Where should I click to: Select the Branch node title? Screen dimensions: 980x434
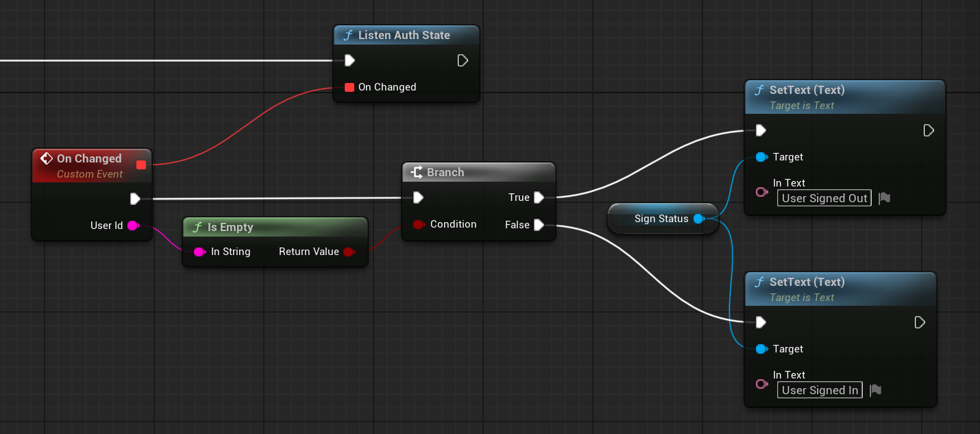coord(445,172)
